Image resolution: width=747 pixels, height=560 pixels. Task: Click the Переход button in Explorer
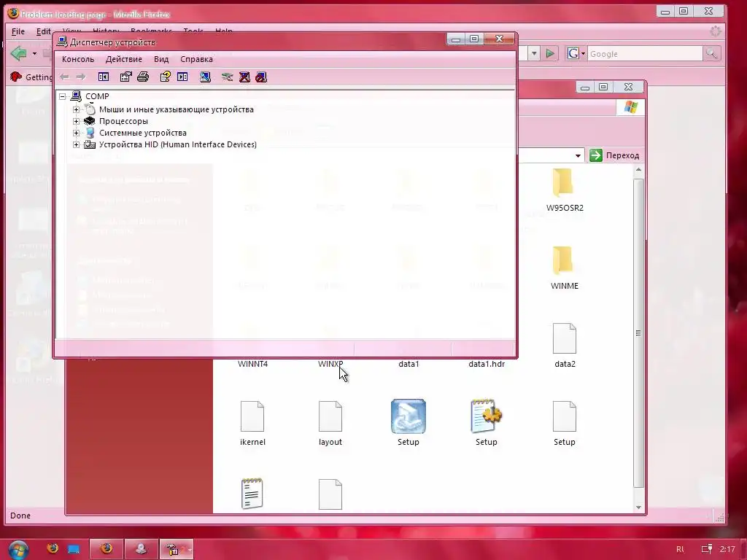pos(614,155)
